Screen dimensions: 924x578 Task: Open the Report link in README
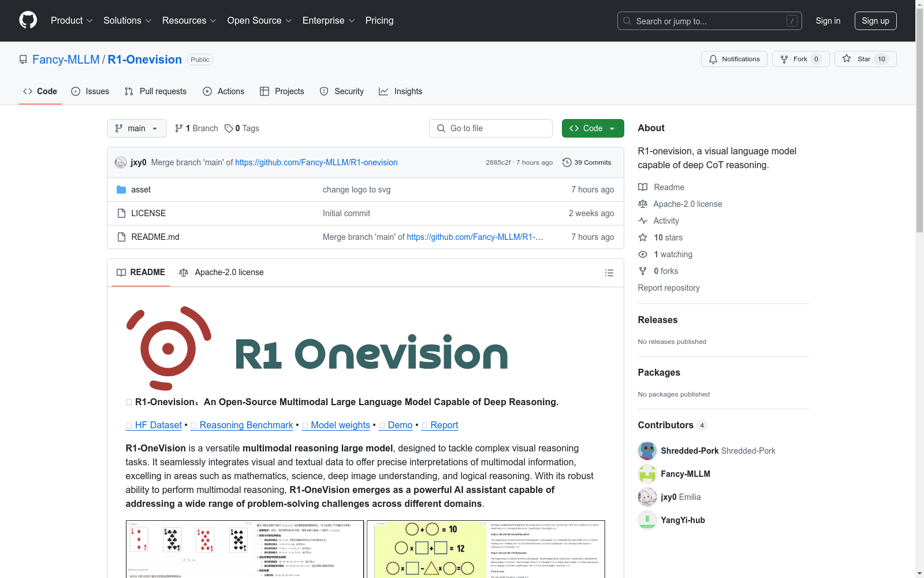pos(440,425)
